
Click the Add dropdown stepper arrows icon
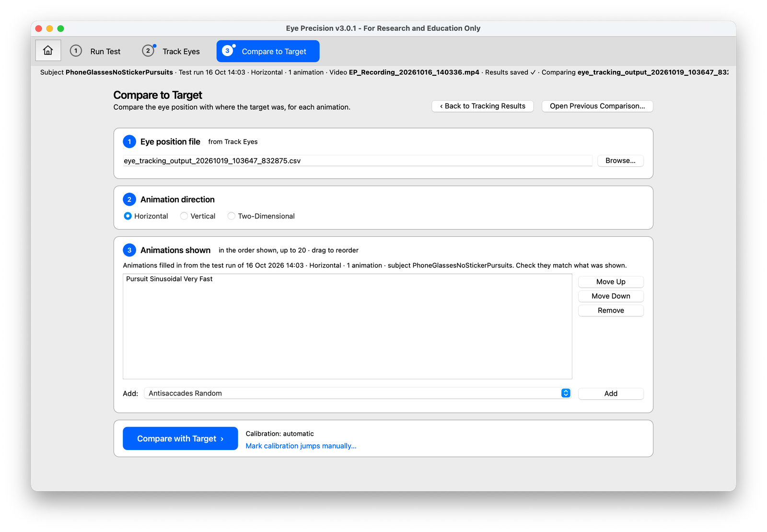tap(566, 393)
